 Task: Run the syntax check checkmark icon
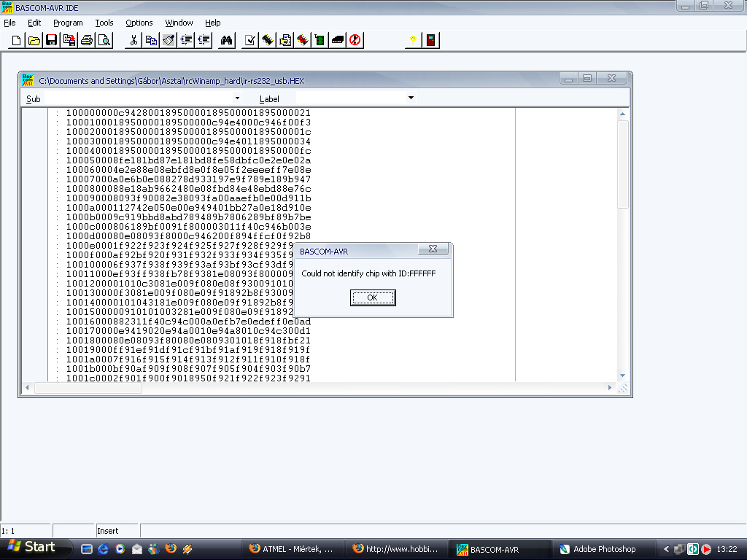click(x=249, y=41)
